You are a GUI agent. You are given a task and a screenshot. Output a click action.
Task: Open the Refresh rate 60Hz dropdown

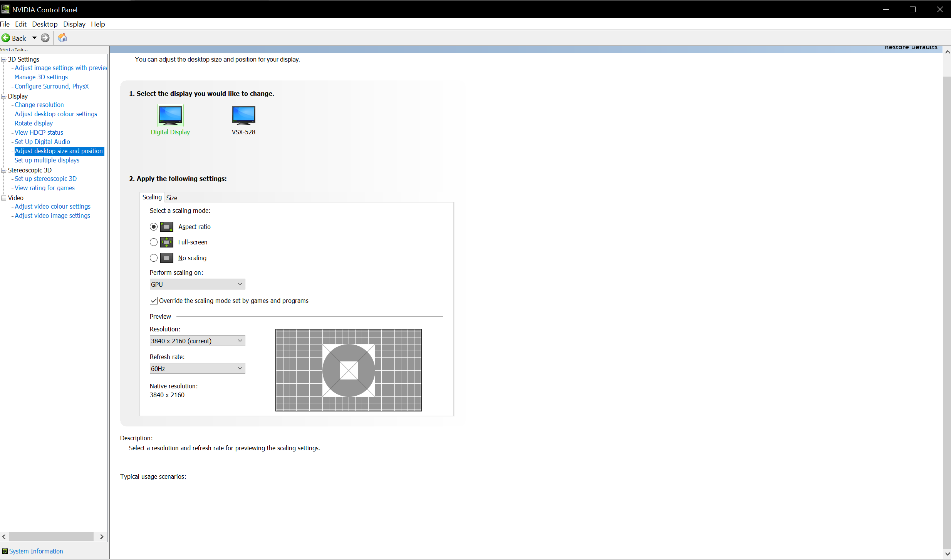tap(197, 368)
